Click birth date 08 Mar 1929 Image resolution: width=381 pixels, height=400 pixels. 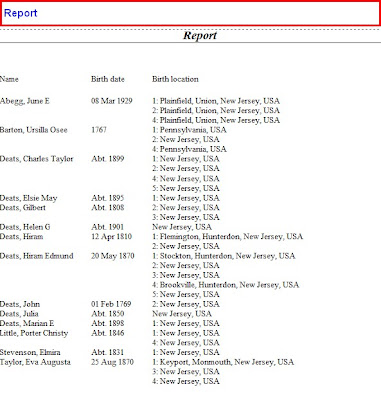tap(111, 101)
